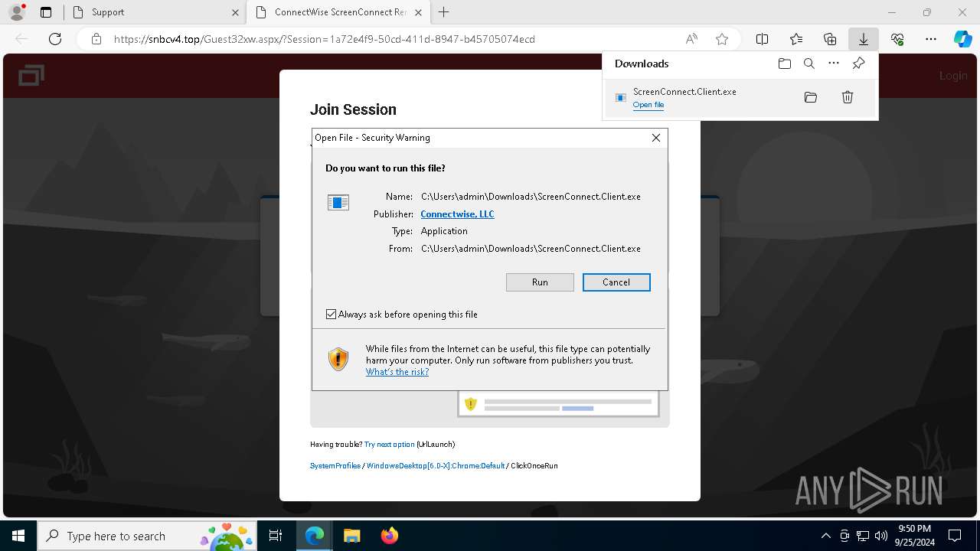Viewport: 980px width, 551px height.
Task: Close the ConnectWise ScreenConnect tab
Action: point(418,12)
